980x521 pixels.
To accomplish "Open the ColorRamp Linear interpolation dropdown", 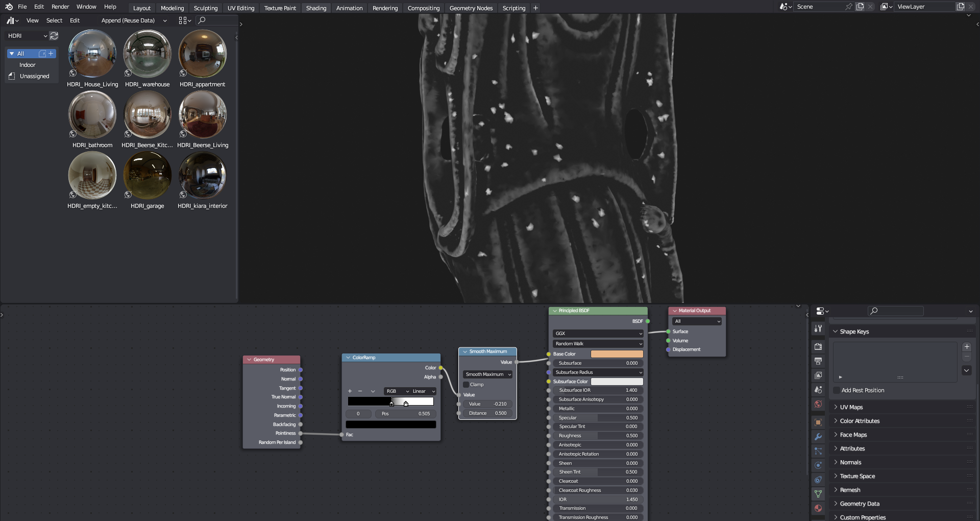I will [423, 391].
